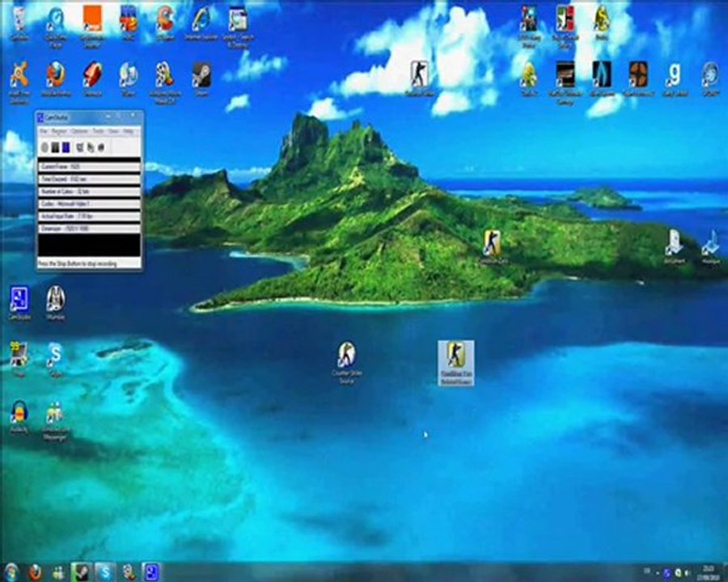Click the Dimension row in CamStudio
The height and width of the screenshot is (582, 728).
(89, 228)
